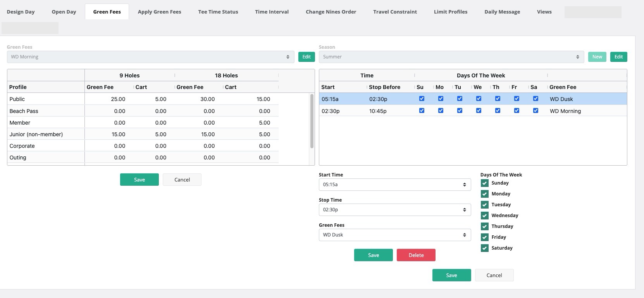Cancel the fee table changes

tap(182, 180)
